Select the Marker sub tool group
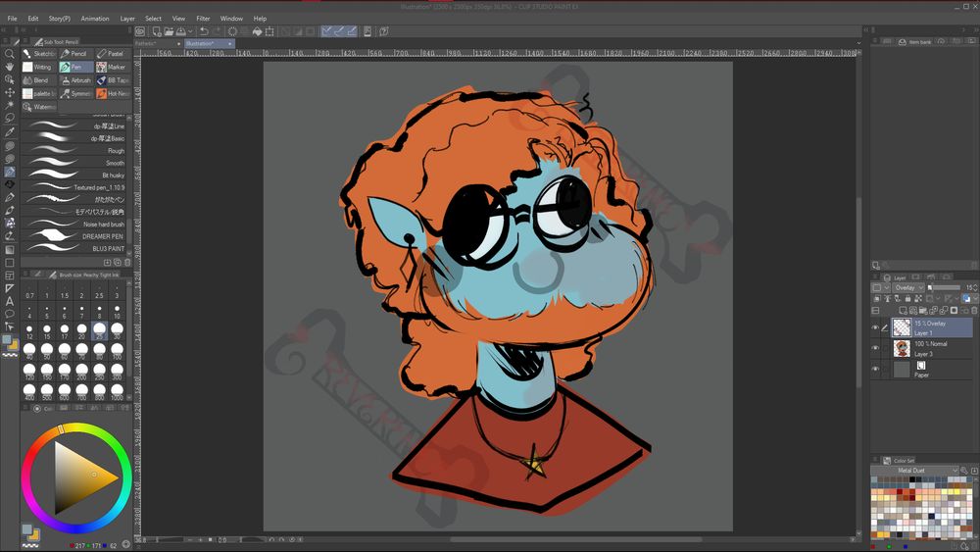This screenshot has height=552, width=980. 113,67
